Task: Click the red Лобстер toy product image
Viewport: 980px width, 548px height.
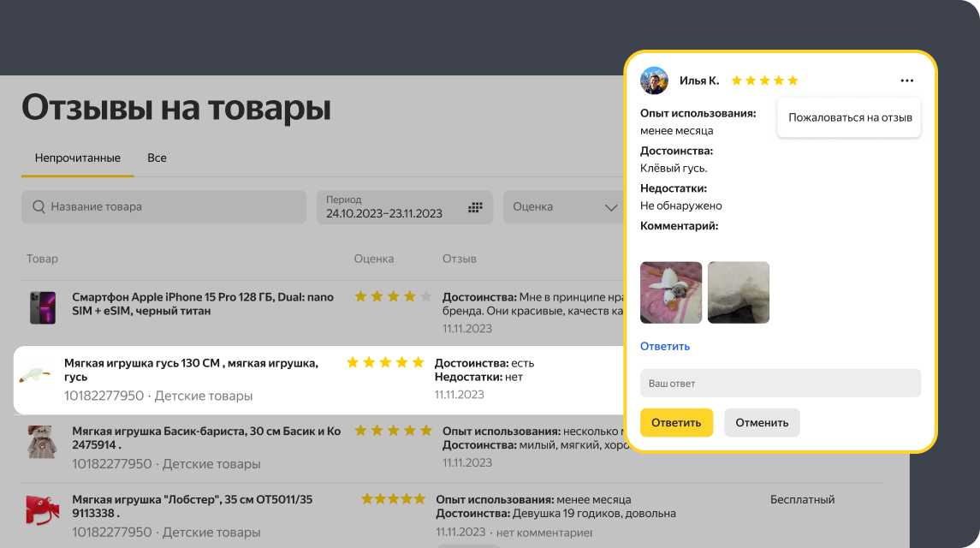Action: tap(43, 509)
